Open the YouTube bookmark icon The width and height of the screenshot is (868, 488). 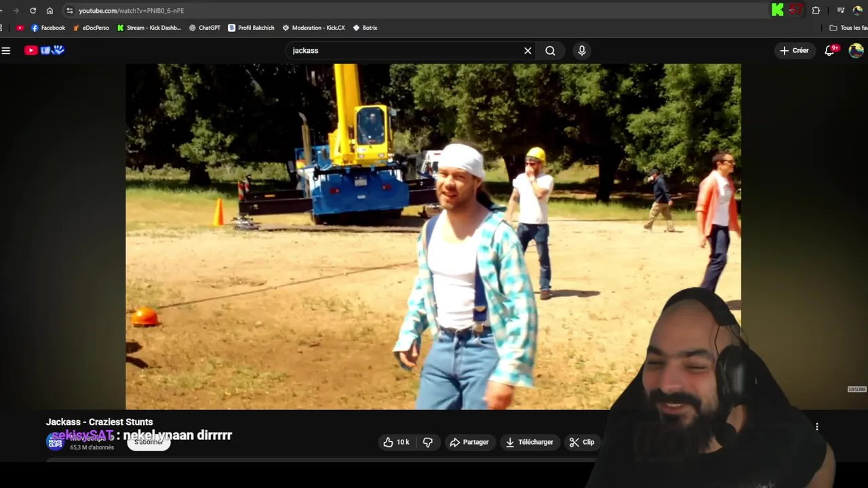coord(20,28)
